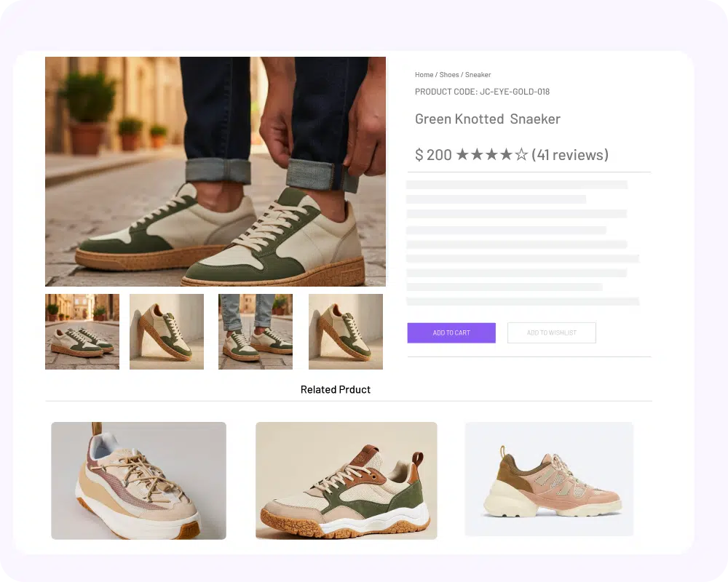The height and width of the screenshot is (582, 728).
Task: Click the third rating star
Action: click(491, 154)
